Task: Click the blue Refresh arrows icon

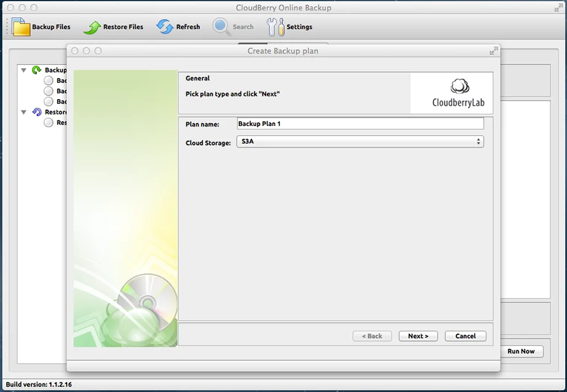Action: (165, 27)
